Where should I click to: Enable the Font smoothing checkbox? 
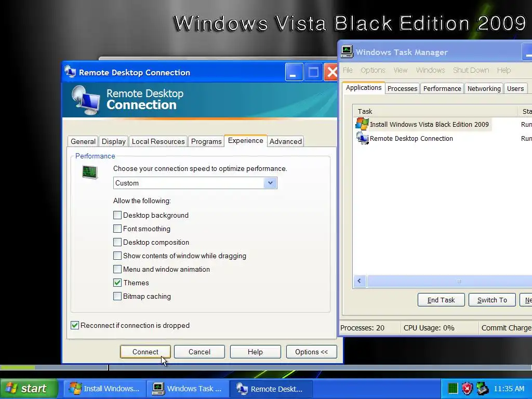117,229
